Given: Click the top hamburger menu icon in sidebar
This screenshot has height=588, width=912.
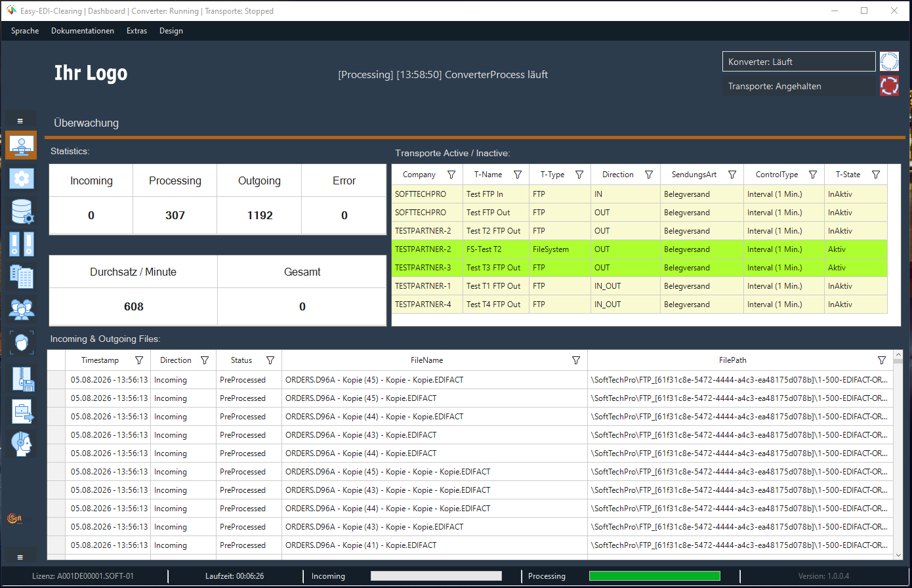Looking at the screenshot, I should (x=20, y=121).
